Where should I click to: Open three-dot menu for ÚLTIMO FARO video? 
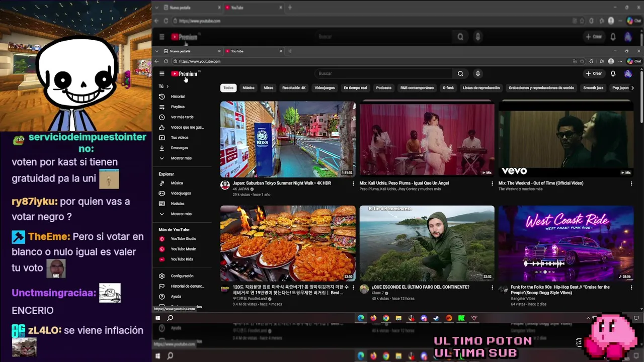(x=492, y=288)
